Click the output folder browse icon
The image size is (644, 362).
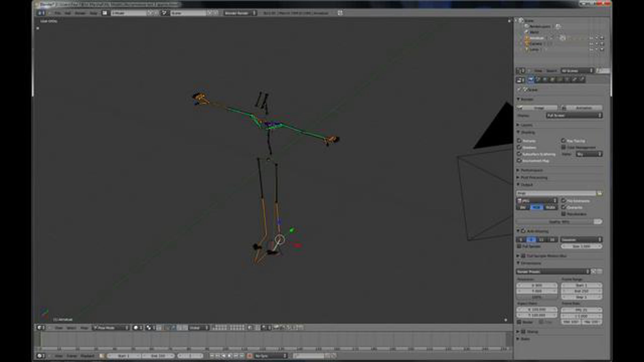pos(599,193)
